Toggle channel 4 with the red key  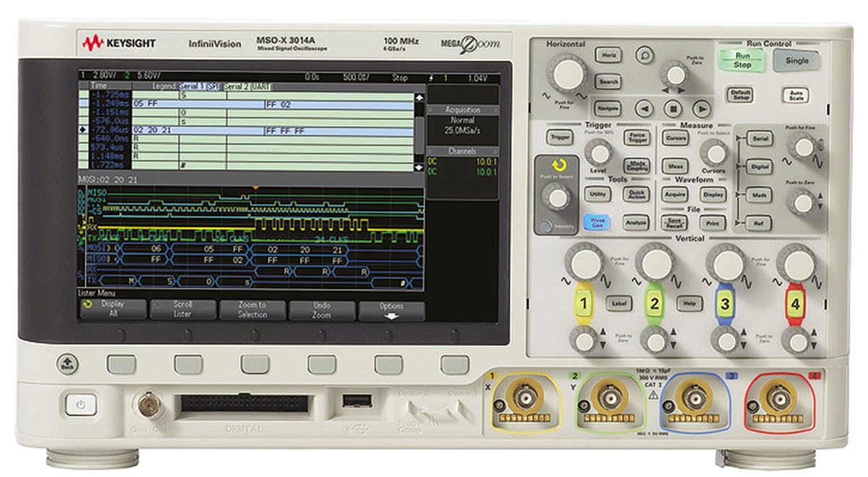[795, 304]
